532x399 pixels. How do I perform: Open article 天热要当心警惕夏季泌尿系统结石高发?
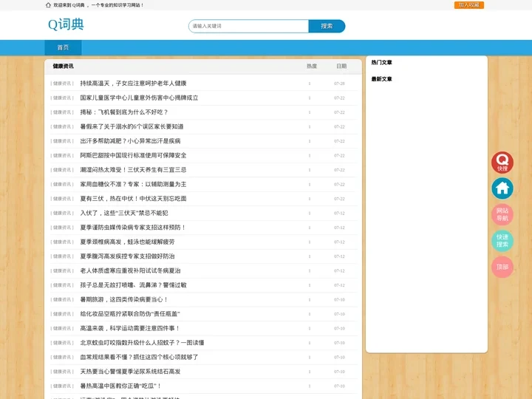[130, 372]
